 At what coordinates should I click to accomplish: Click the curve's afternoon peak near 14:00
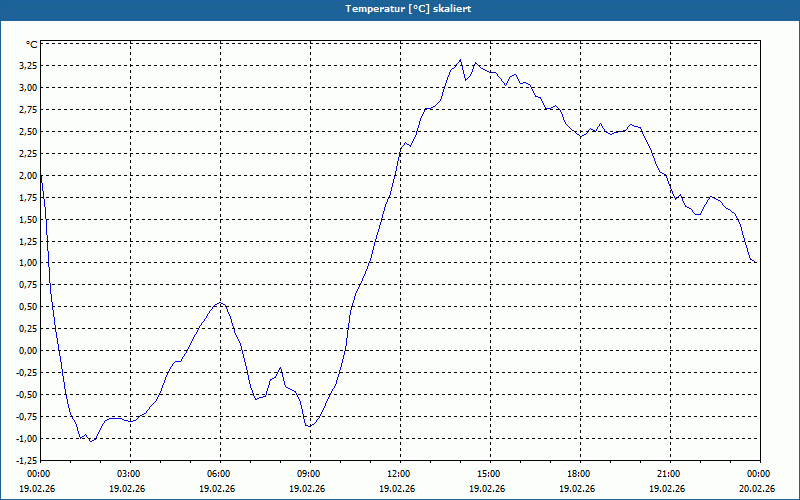coord(460,60)
